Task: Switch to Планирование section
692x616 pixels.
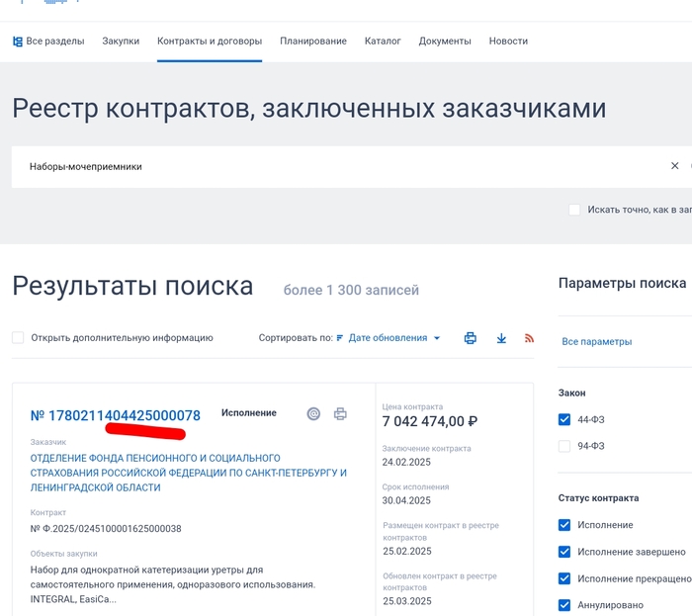Action: coord(312,42)
